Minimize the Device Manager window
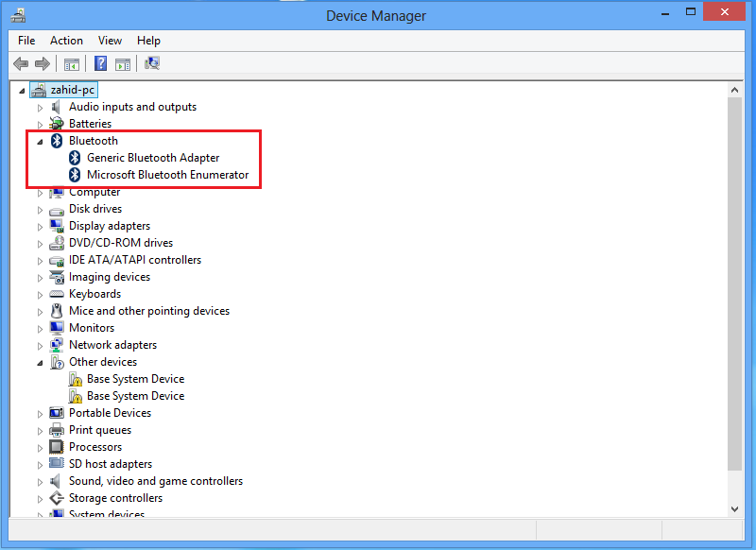Screen dimensions: 756x550 [x=665, y=12]
